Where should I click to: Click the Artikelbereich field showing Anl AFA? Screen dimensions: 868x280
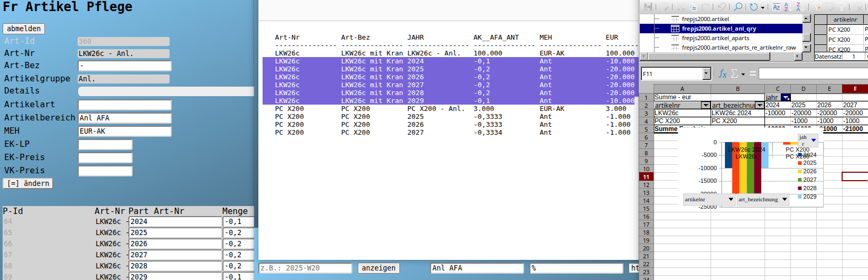[x=125, y=118]
